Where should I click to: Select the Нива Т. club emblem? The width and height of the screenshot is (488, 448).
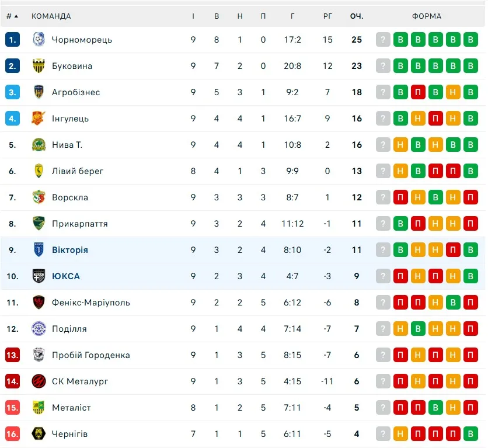39,145
